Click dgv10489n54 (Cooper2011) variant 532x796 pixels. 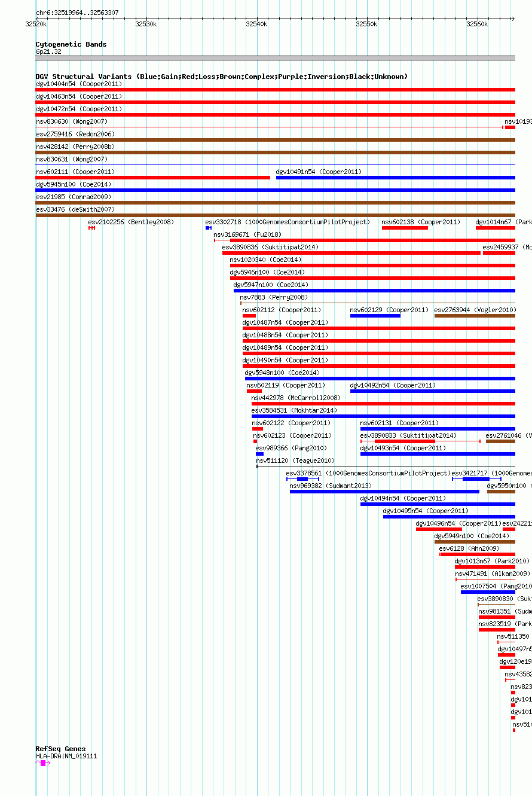379,353
